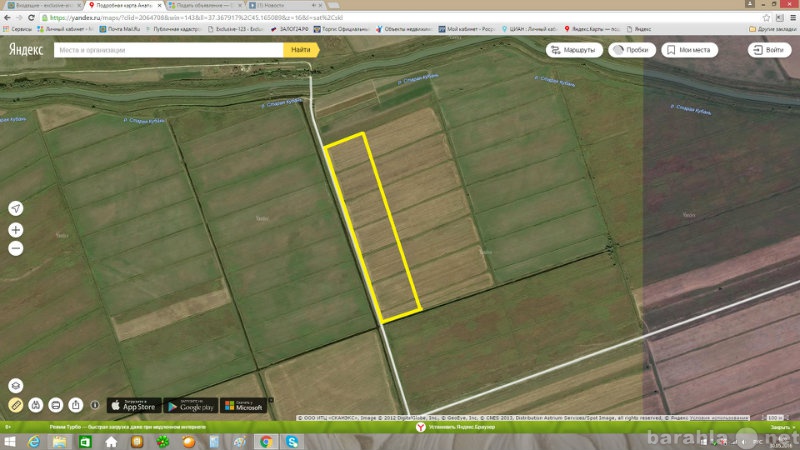Open the Объекты недвижимости bookmark

pyautogui.click(x=404, y=29)
